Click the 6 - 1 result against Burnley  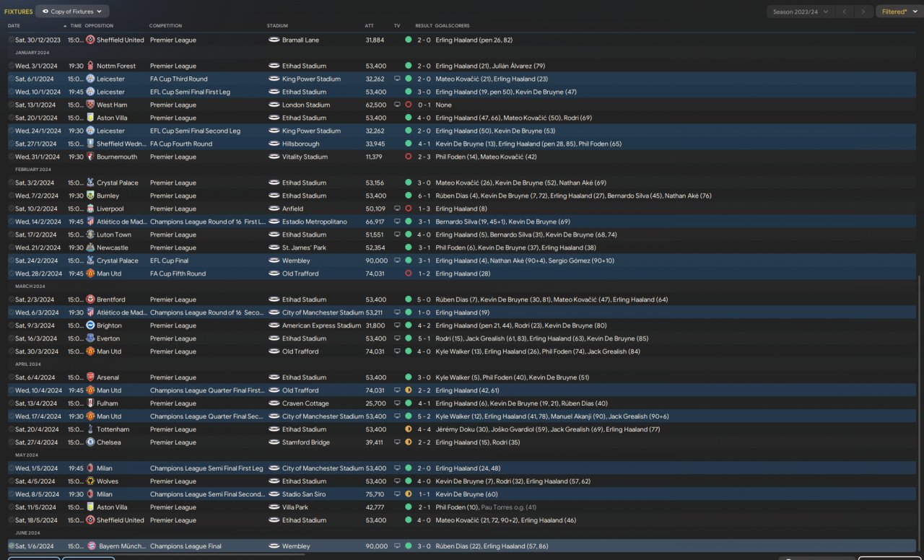click(424, 196)
